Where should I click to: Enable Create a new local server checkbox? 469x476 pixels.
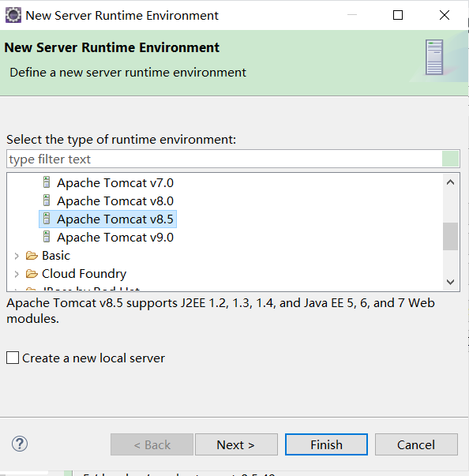[13, 358]
